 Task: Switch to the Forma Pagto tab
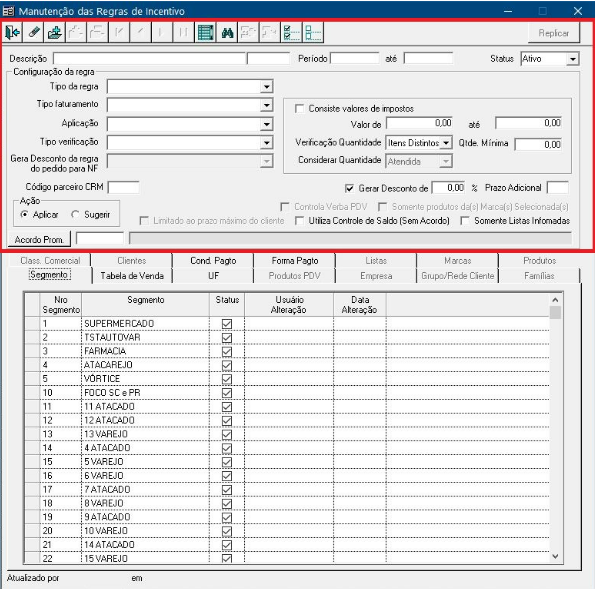pos(295,261)
